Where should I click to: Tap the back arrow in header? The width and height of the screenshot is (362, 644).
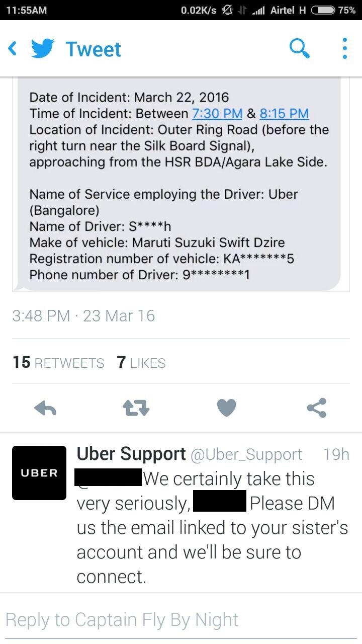point(13,49)
